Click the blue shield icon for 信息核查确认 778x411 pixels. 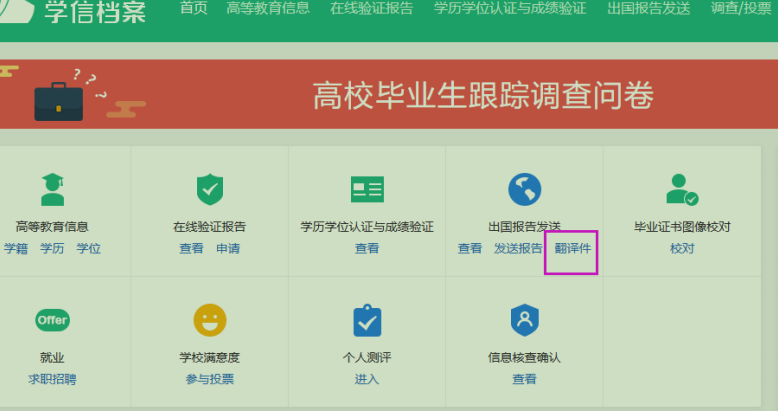pyautogui.click(x=524, y=320)
